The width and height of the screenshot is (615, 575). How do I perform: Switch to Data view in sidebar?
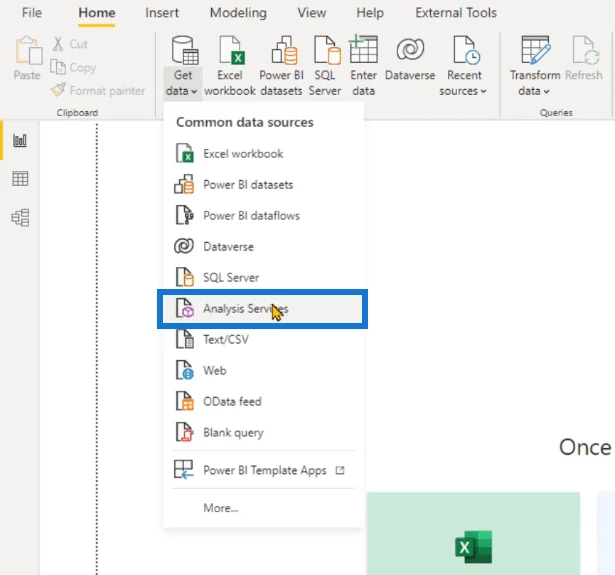[20, 179]
